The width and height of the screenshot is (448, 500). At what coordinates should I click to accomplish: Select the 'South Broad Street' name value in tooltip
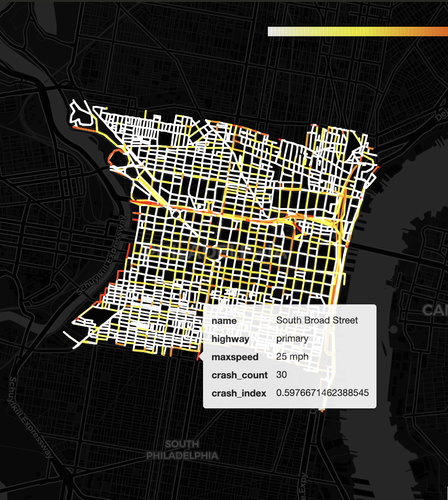[x=317, y=320]
